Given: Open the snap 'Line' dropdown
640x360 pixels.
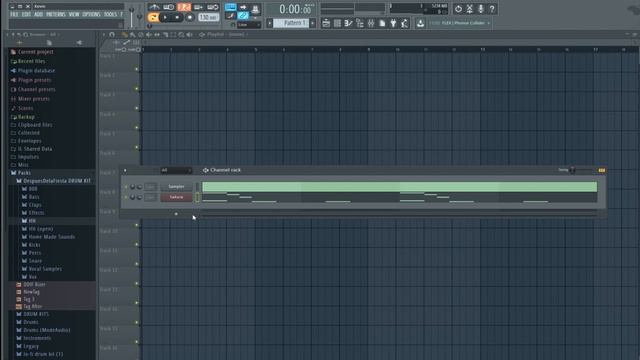Looking at the screenshot, I should (x=249, y=25).
